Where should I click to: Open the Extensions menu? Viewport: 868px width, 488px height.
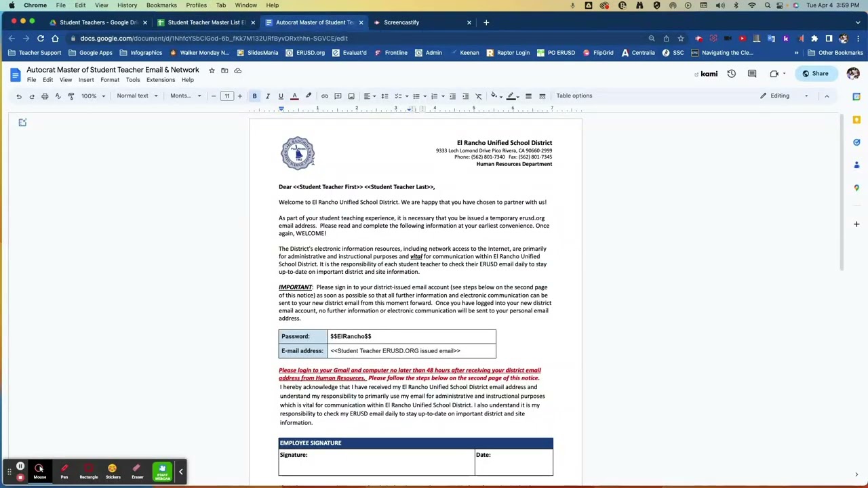pyautogui.click(x=161, y=80)
